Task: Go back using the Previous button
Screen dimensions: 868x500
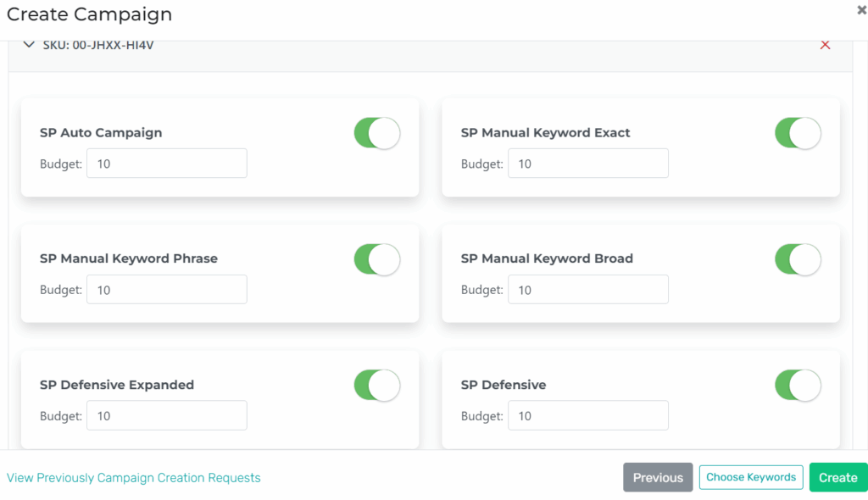Action: (x=657, y=477)
